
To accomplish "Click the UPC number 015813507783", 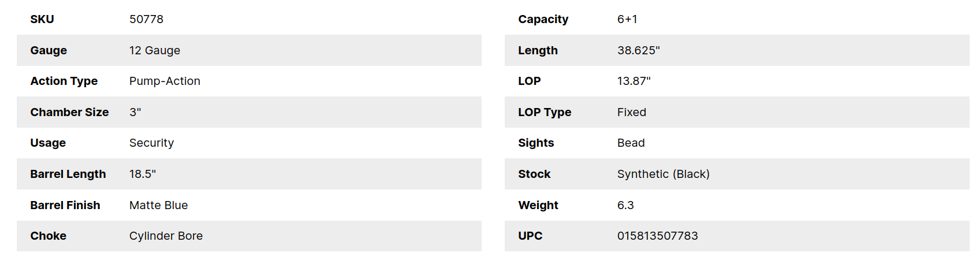I will (657, 236).
